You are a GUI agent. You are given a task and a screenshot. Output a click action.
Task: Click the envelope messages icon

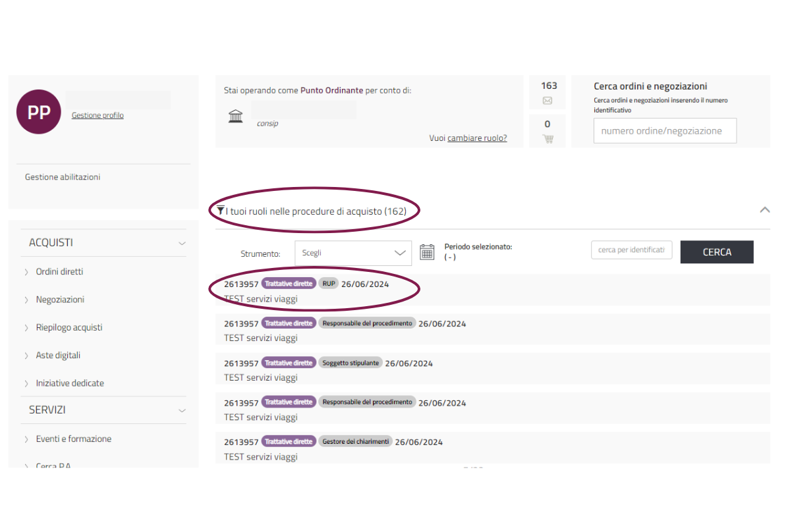pos(547,101)
